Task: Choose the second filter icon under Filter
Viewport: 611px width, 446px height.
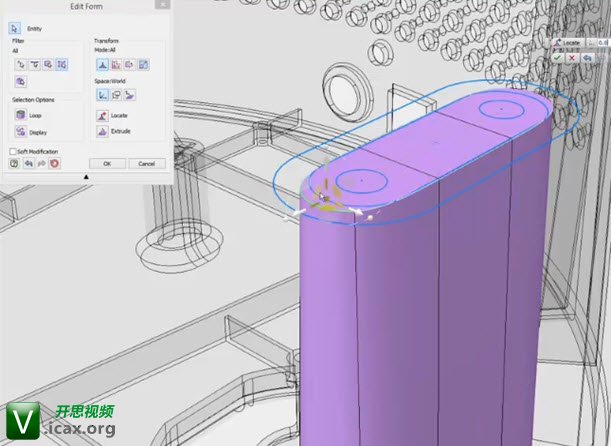Action: coord(35,65)
